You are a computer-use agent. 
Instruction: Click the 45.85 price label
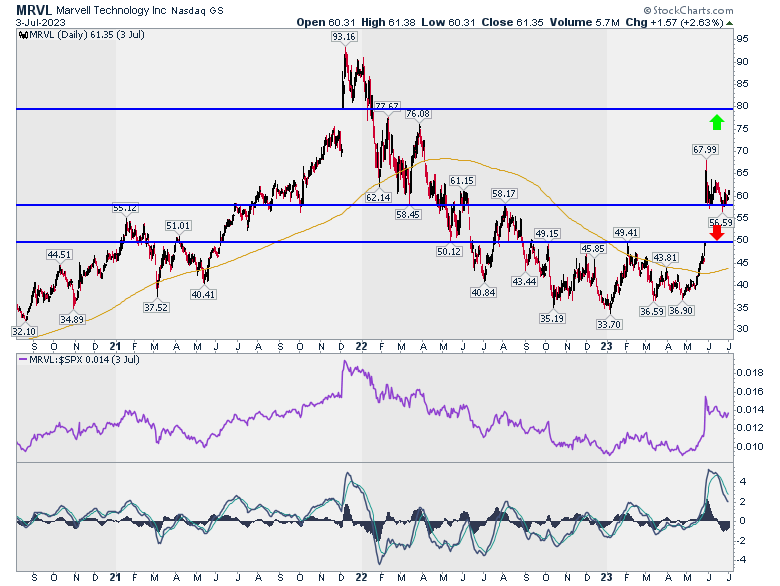click(593, 249)
